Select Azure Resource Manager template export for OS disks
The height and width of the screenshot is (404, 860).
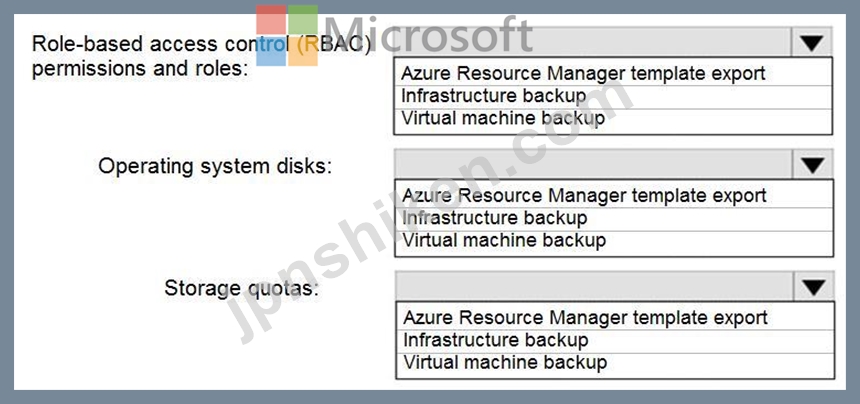pos(614,196)
